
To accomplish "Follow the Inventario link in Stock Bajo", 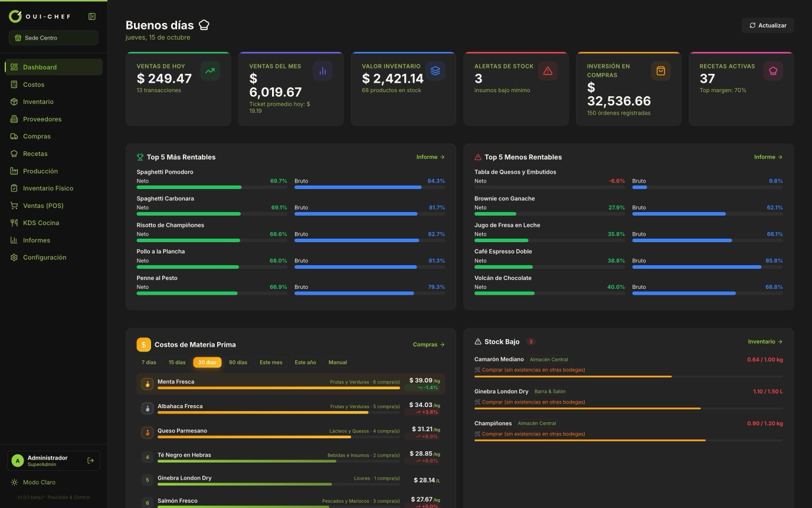I will (765, 341).
